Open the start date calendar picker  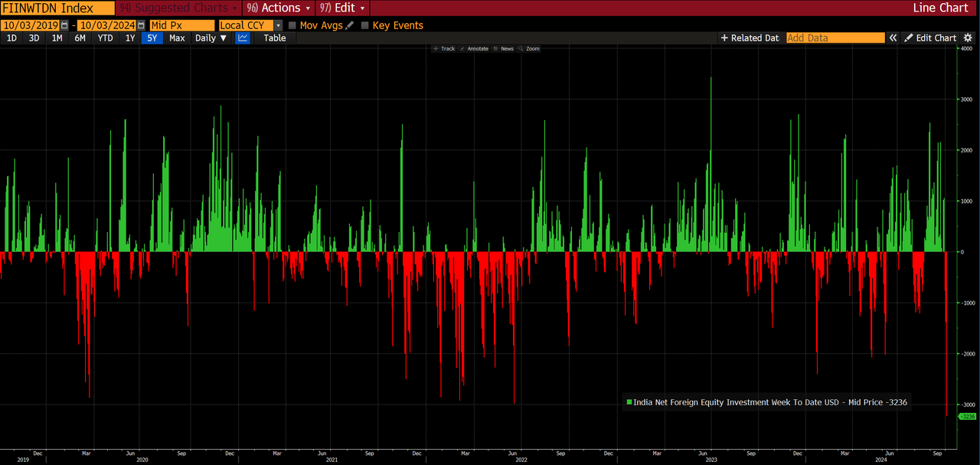click(x=64, y=25)
